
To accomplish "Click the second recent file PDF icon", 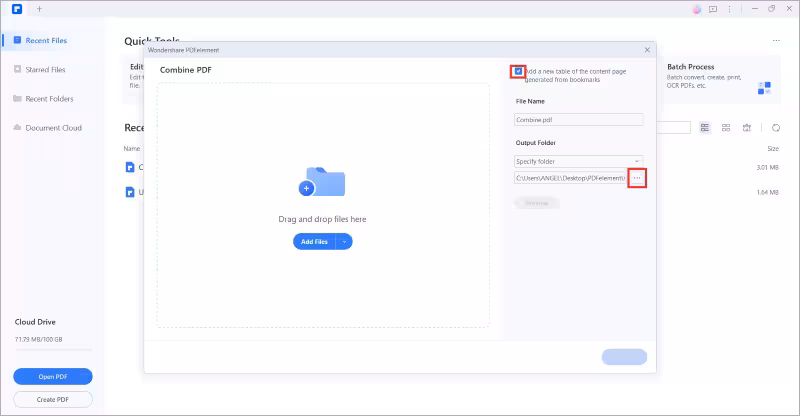I will pyautogui.click(x=130, y=192).
